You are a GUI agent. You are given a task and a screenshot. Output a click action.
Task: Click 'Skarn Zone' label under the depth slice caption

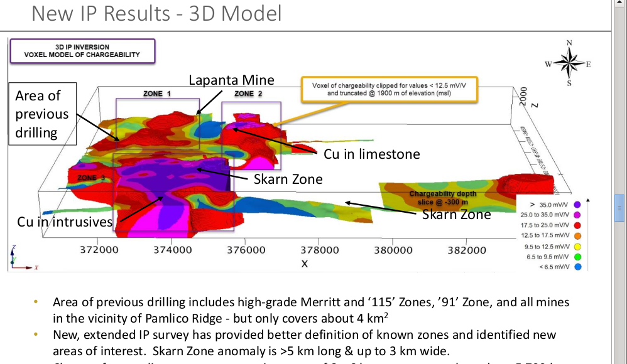tap(457, 215)
